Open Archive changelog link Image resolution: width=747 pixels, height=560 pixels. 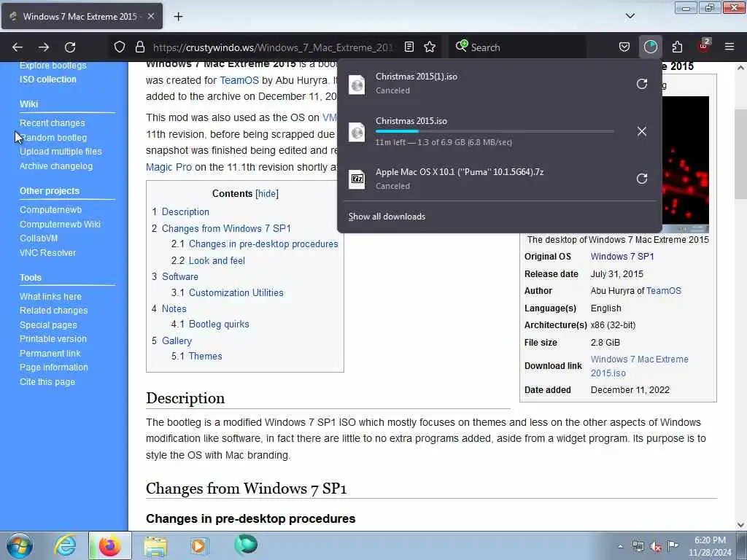(x=56, y=166)
